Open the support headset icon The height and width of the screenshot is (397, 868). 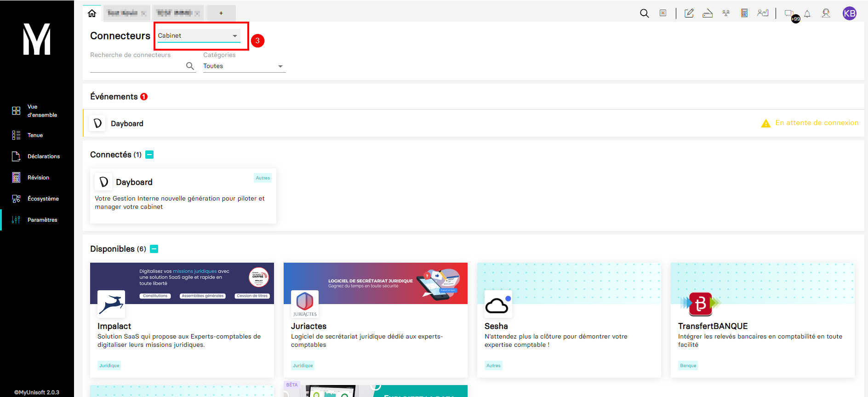click(826, 13)
